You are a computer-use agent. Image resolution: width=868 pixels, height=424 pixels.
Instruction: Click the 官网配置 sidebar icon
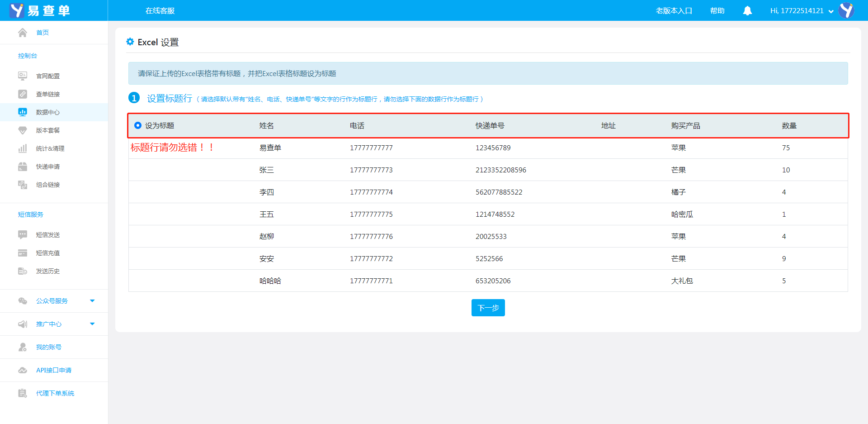tap(23, 76)
